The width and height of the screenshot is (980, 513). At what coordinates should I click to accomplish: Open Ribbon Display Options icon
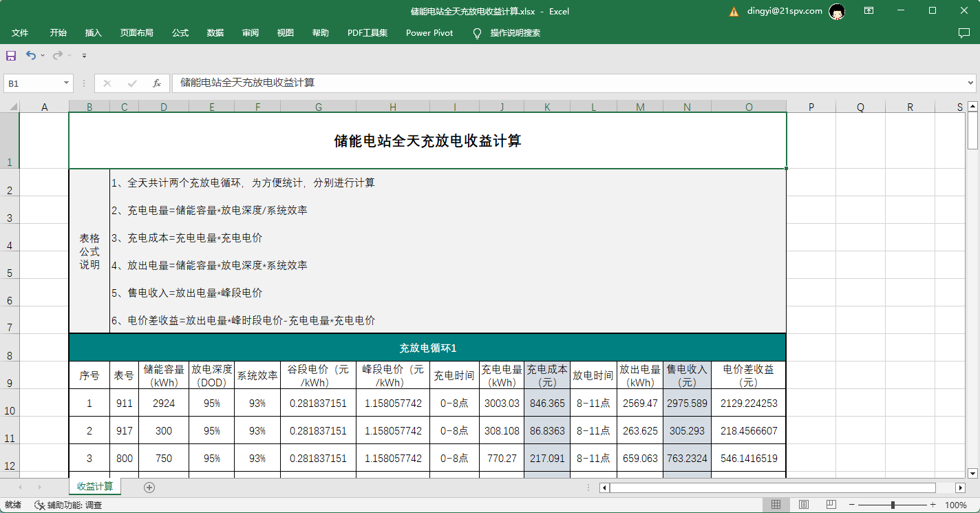869,11
